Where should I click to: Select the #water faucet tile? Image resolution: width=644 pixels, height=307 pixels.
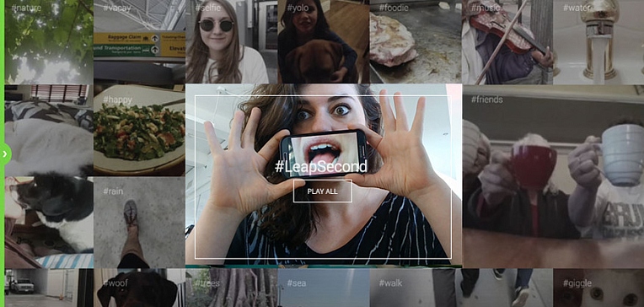pyautogui.click(x=598, y=42)
